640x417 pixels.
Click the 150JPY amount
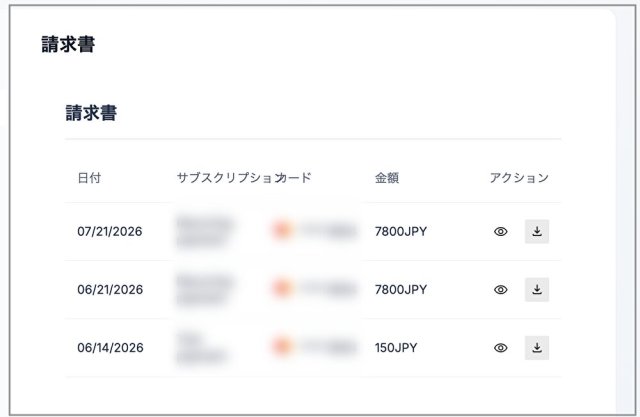click(x=396, y=348)
